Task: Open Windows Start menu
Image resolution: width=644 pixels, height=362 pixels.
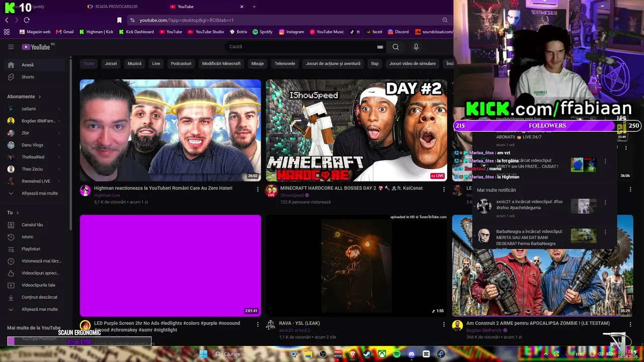Action: coord(203,354)
